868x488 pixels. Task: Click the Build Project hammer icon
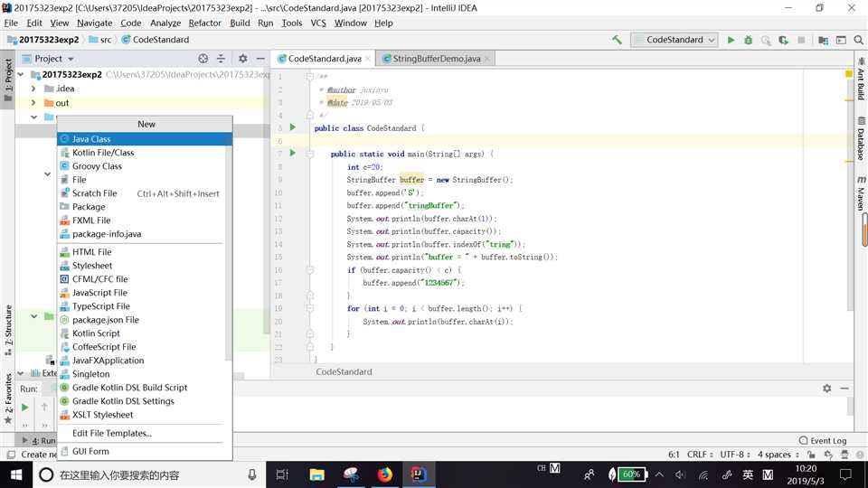617,40
